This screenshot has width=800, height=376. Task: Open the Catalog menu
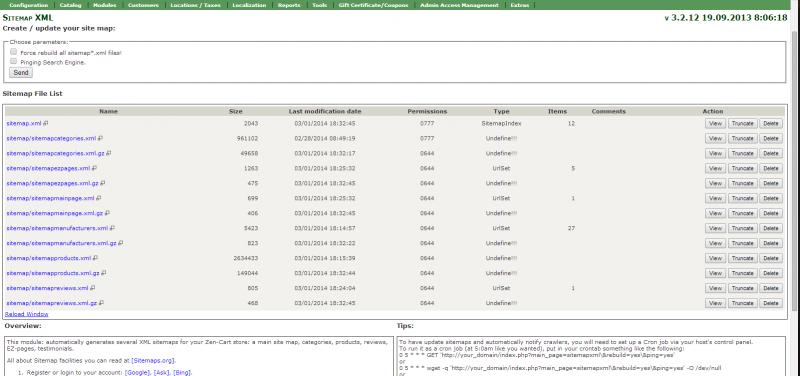tap(70, 5)
